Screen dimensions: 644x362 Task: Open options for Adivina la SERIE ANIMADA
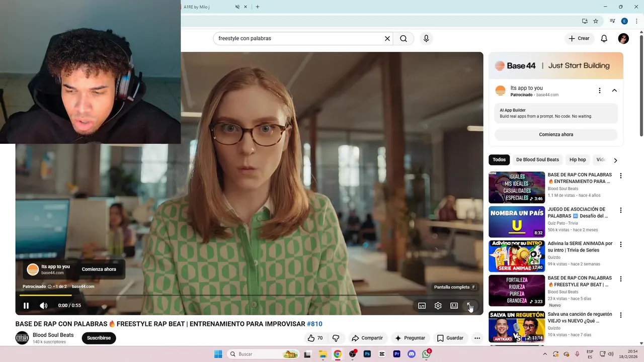[620, 244]
